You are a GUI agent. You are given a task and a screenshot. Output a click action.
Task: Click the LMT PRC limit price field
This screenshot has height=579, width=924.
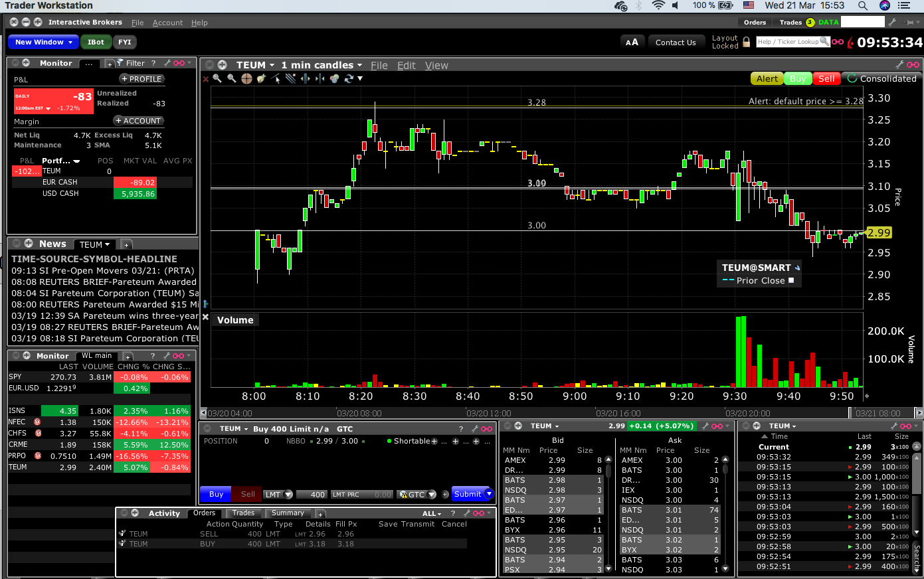pyautogui.click(x=362, y=494)
